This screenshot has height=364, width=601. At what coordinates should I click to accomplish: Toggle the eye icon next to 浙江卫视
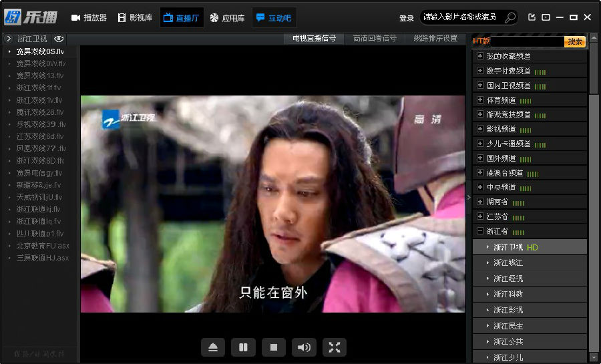coord(59,39)
